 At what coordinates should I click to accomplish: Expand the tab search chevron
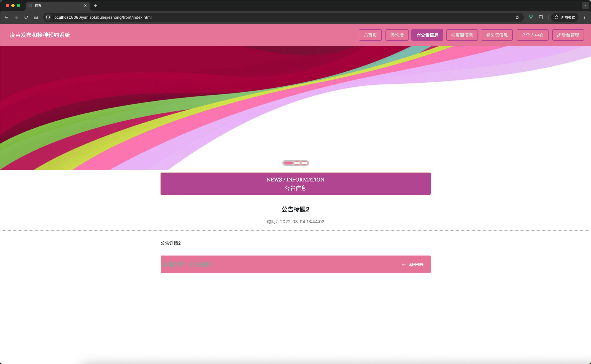point(585,6)
